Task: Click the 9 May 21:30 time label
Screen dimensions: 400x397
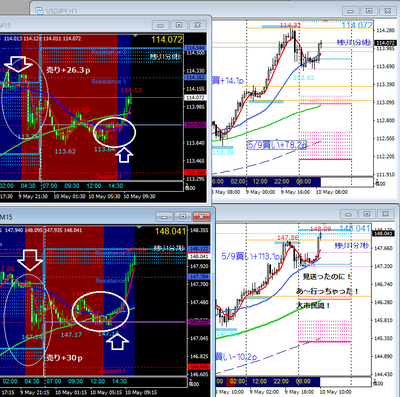Action: (33, 196)
